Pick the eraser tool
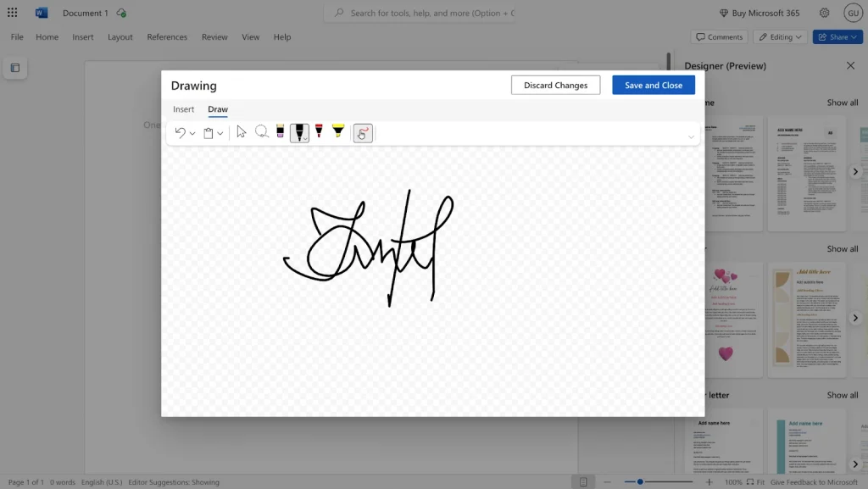This screenshot has width=868, height=489. pyautogui.click(x=280, y=132)
